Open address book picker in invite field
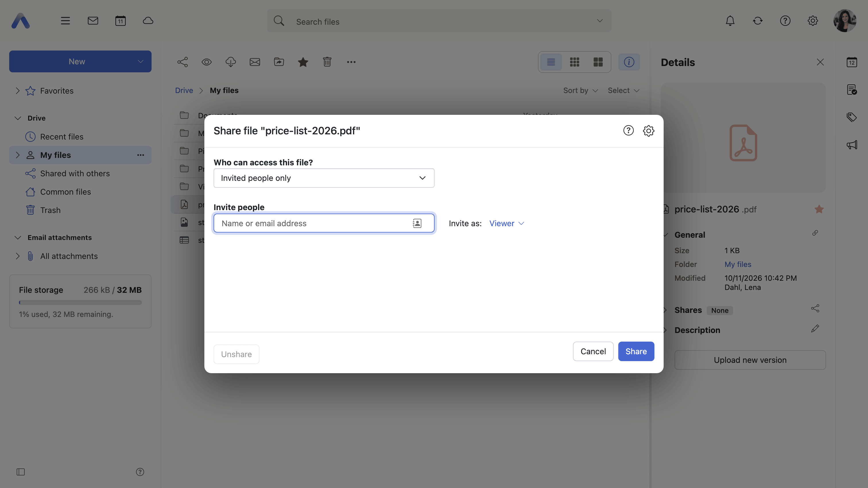868x488 pixels. click(x=417, y=223)
